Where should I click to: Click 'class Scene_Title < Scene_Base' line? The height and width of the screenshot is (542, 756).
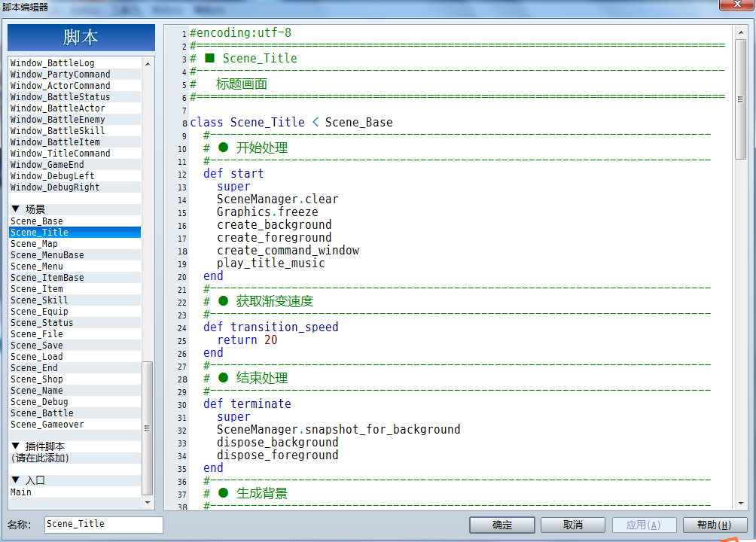pos(291,123)
